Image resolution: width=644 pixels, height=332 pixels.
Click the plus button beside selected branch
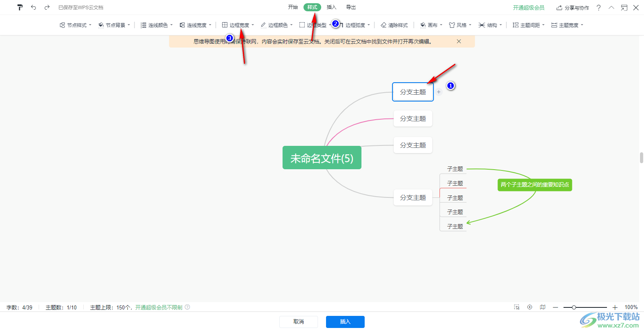pyautogui.click(x=439, y=92)
